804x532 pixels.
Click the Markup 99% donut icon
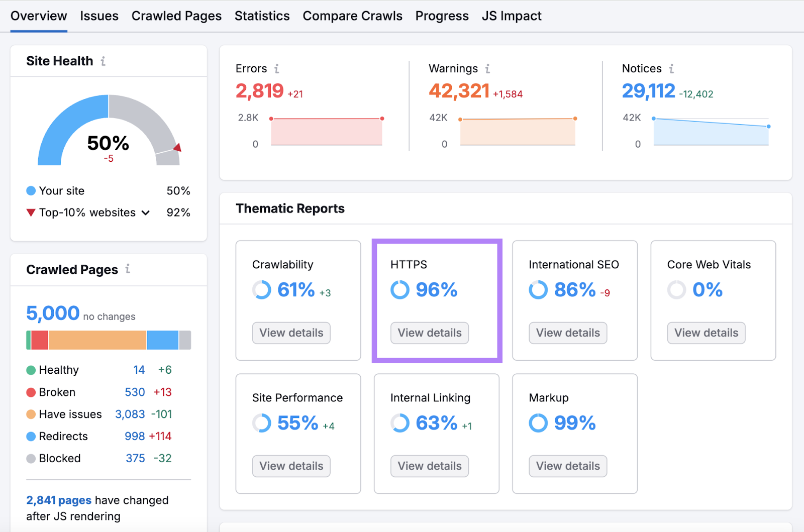pyautogui.click(x=538, y=423)
